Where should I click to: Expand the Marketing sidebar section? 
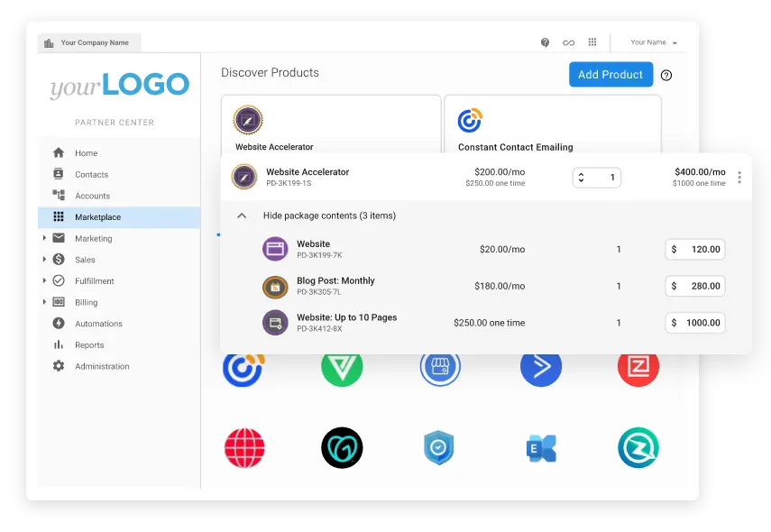click(44, 239)
